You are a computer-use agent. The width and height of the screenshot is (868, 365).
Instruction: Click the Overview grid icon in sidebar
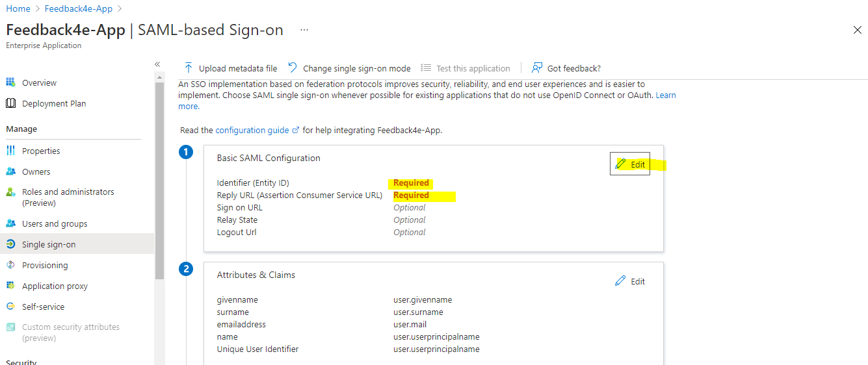tap(10, 82)
